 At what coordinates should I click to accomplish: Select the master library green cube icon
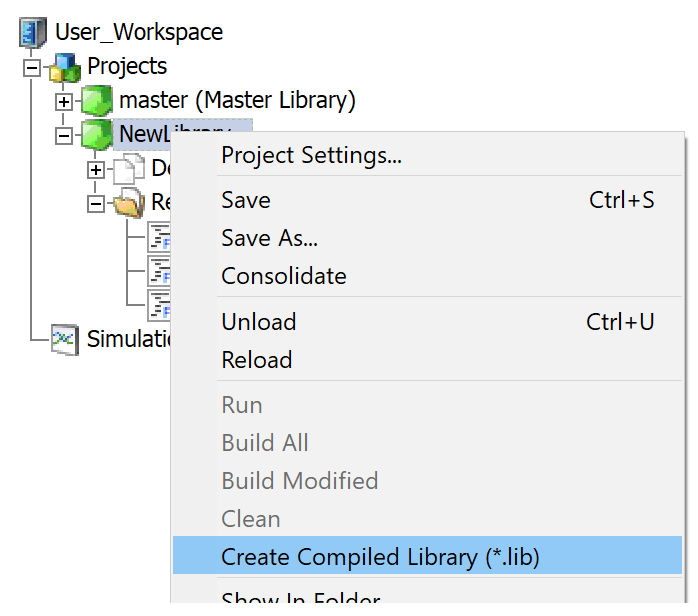tap(97, 101)
